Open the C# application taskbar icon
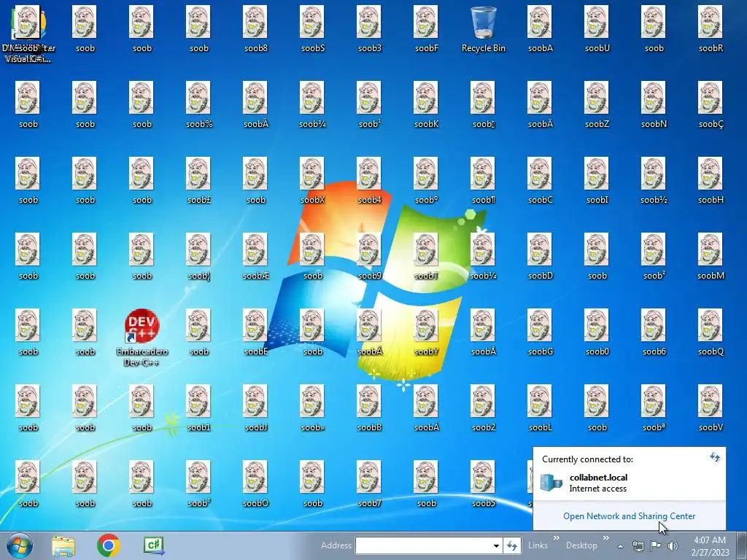 [153, 545]
